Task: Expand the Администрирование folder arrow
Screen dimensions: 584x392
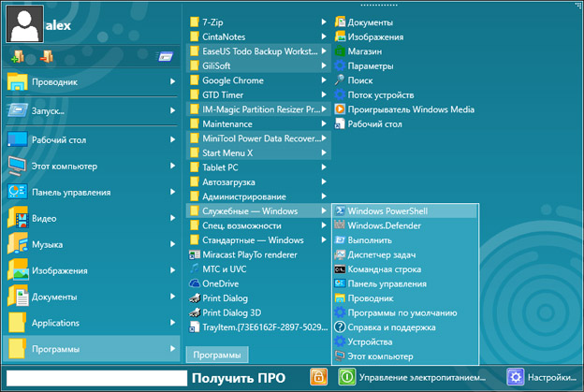Action: pyautogui.click(x=324, y=196)
